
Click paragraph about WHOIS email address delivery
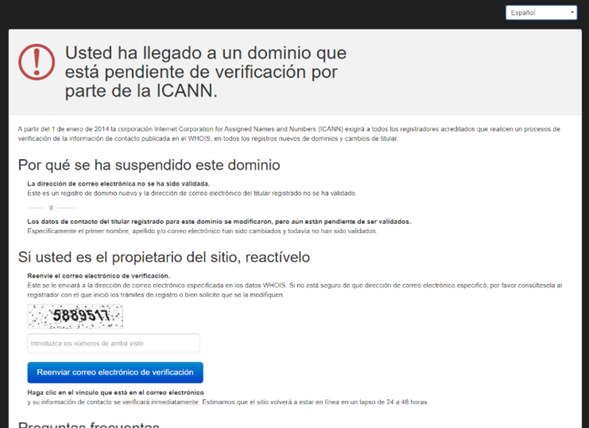pyautogui.click(x=294, y=290)
